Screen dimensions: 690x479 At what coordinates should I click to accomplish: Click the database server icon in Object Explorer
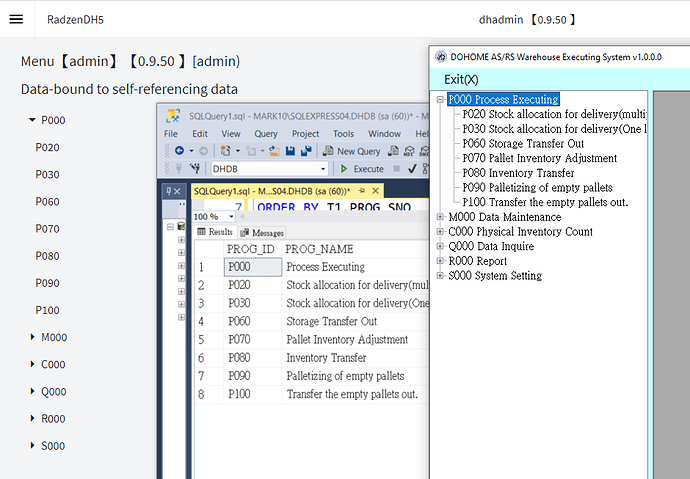pos(181,227)
